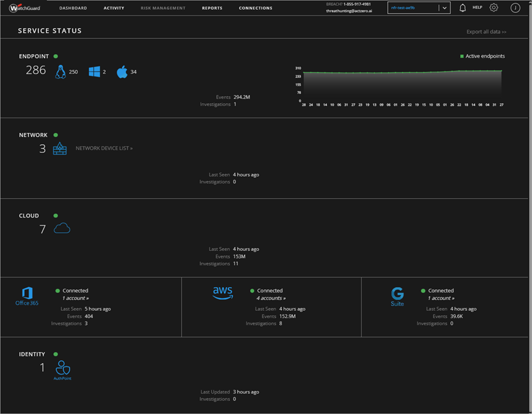Click the Apple endpoint icon
This screenshot has width=532, height=414.
(122, 72)
